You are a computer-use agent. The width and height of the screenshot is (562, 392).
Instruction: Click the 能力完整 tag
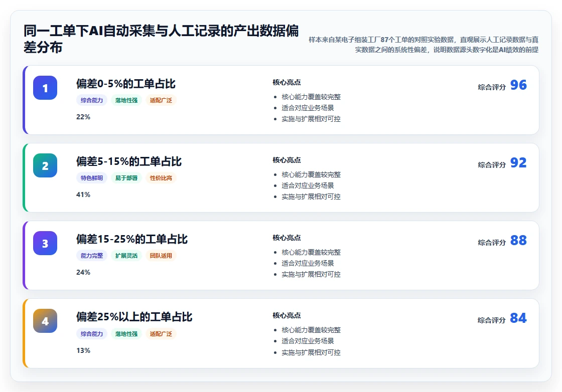pos(92,256)
